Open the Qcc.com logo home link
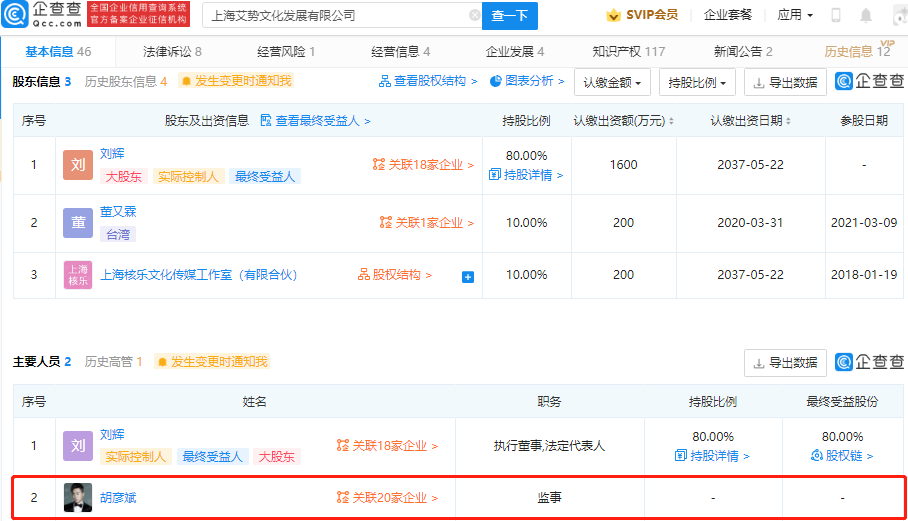The image size is (908, 521). [x=42, y=14]
